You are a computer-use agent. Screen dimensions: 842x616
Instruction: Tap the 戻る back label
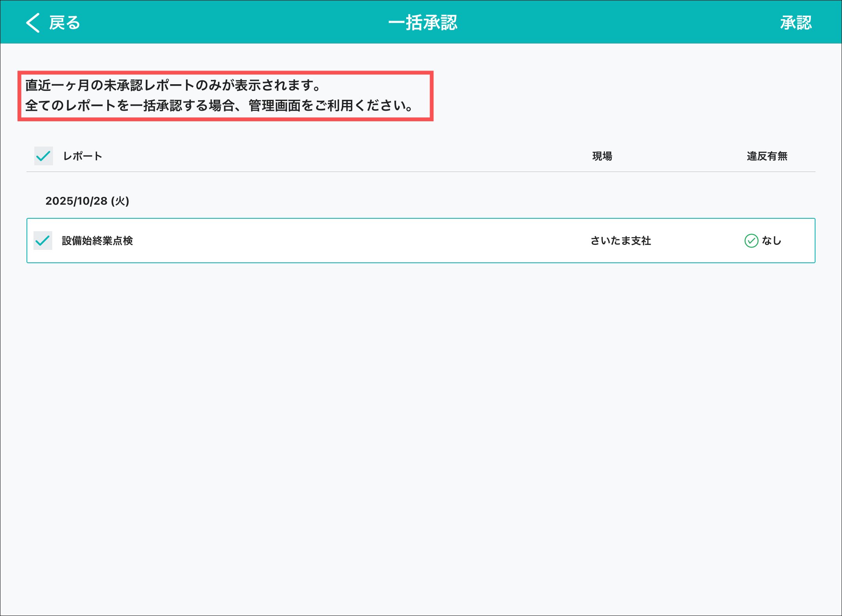tap(65, 23)
